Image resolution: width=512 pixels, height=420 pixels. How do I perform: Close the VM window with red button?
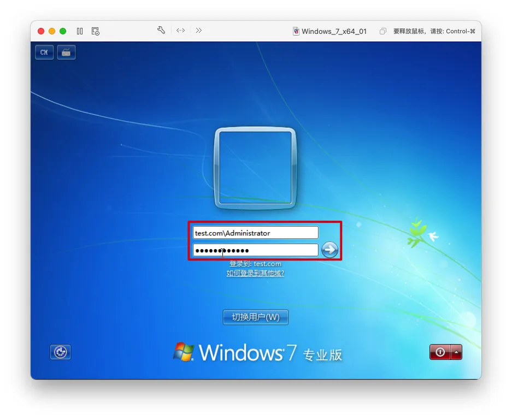(x=41, y=31)
